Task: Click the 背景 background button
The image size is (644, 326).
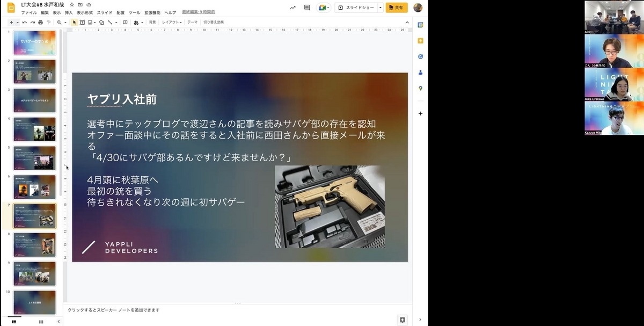Action: (x=152, y=23)
